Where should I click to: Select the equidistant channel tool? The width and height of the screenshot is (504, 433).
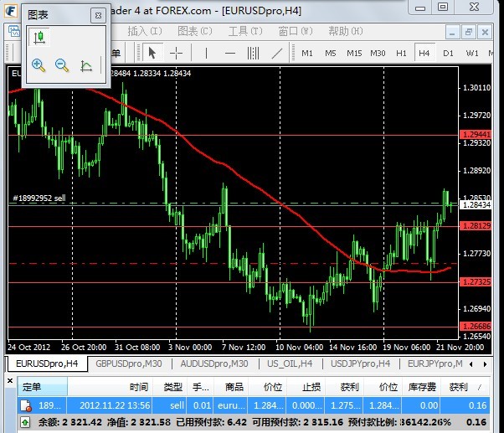click(x=254, y=53)
